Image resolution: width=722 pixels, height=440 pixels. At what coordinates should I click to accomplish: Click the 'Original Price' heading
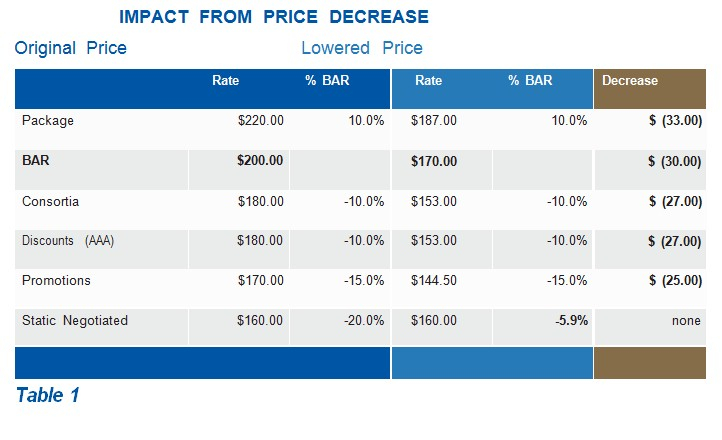point(70,48)
